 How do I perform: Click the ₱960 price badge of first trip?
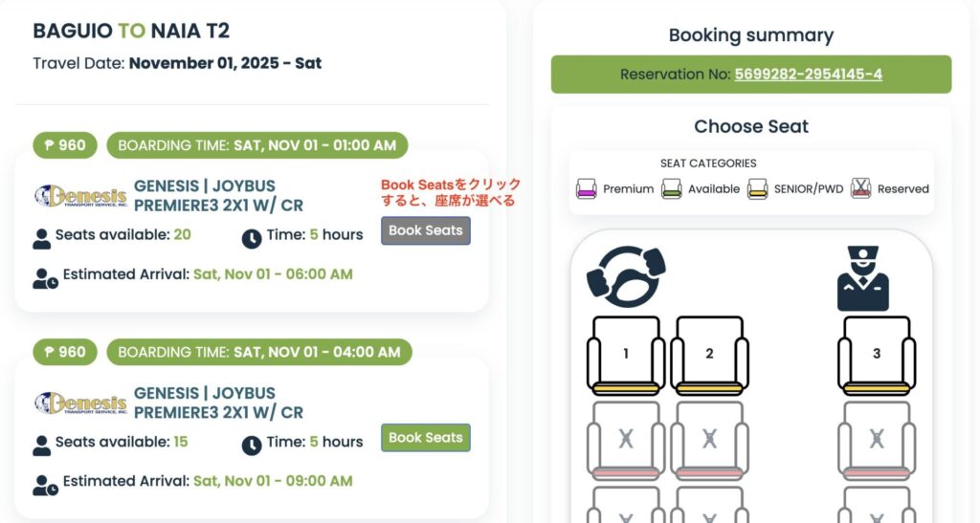[x=65, y=145]
